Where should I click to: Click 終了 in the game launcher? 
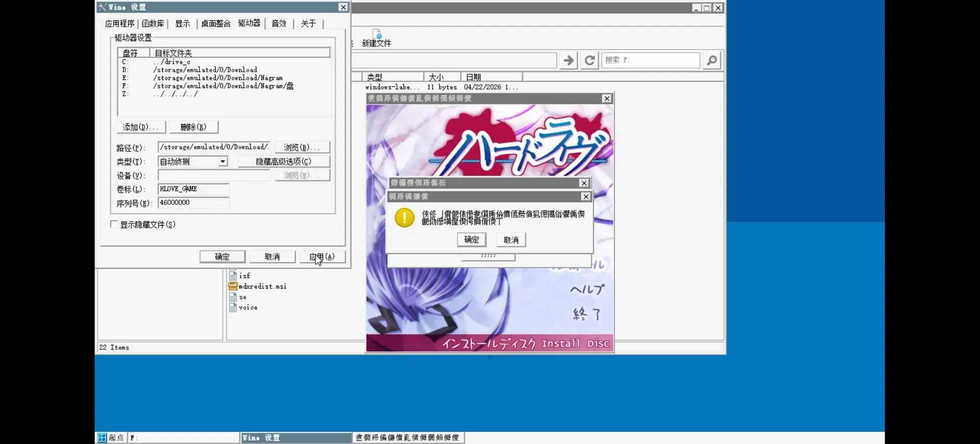(x=587, y=314)
